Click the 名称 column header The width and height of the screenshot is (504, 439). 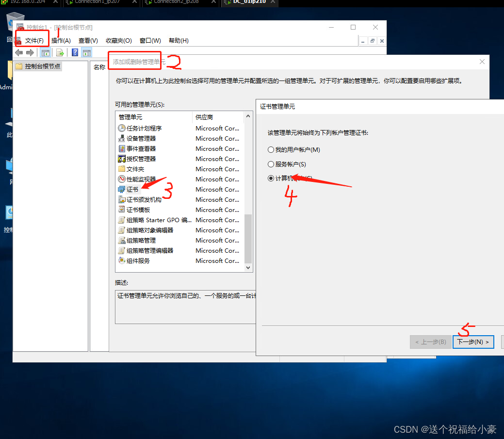99,67
